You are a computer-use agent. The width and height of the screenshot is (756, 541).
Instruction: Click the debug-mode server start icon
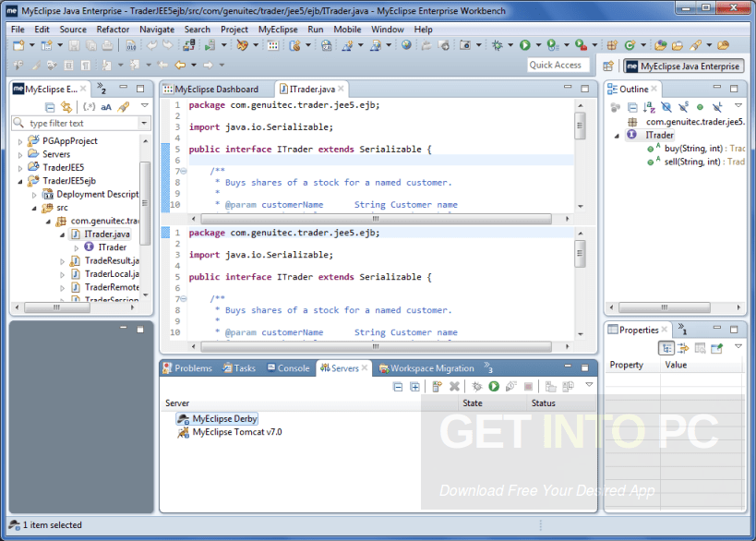pyautogui.click(x=477, y=386)
